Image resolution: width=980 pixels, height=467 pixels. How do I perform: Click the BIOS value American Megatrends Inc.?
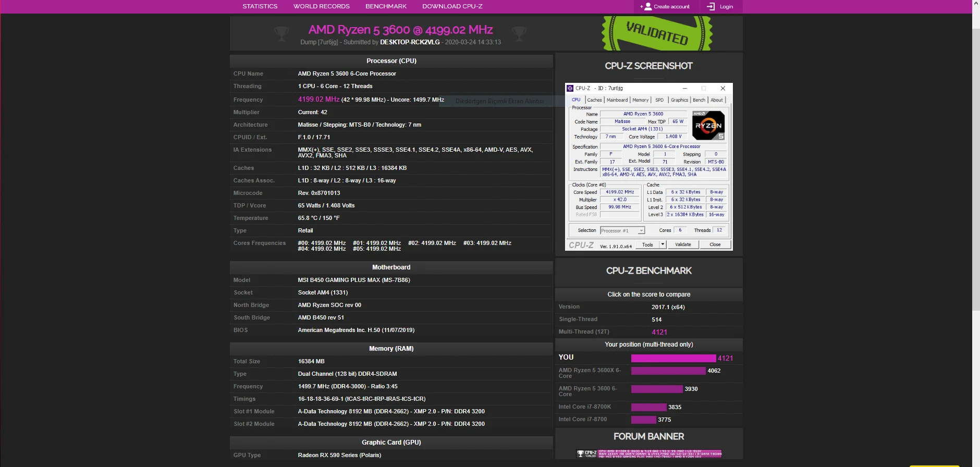[x=356, y=330]
